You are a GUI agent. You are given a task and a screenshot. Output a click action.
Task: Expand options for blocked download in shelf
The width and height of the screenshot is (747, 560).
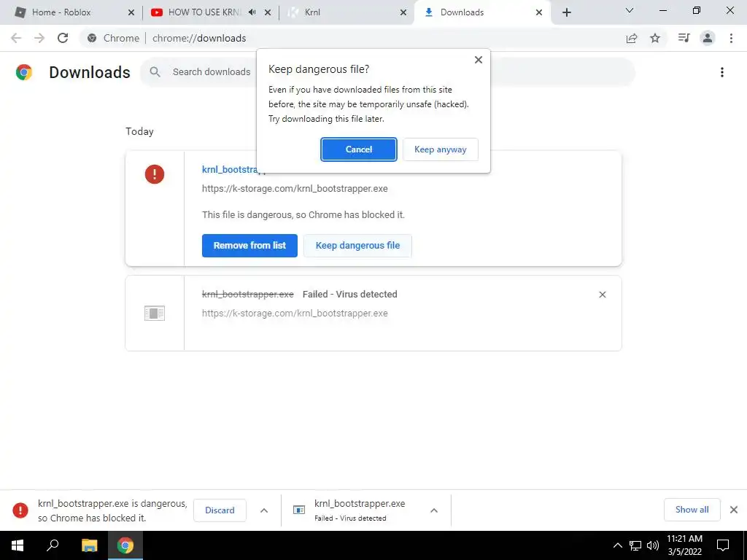264,510
